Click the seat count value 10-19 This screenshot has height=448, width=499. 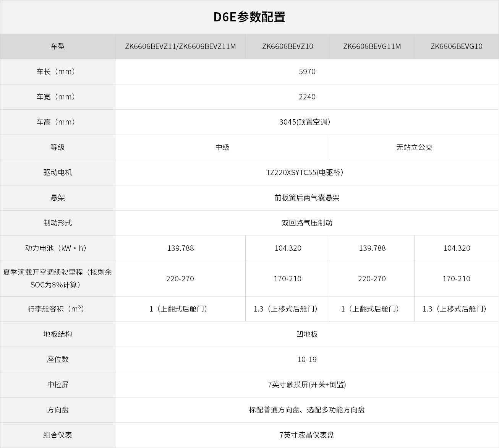[x=307, y=359]
